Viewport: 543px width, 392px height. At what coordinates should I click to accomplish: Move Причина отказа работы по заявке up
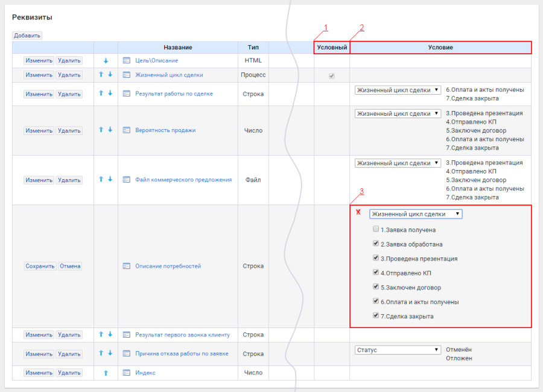pyautogui.click(x=101, y=353)
